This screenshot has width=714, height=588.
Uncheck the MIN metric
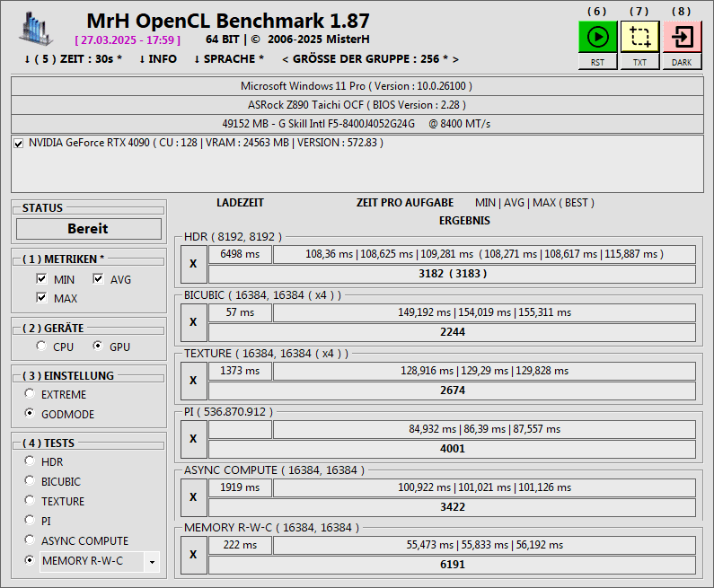41,278
